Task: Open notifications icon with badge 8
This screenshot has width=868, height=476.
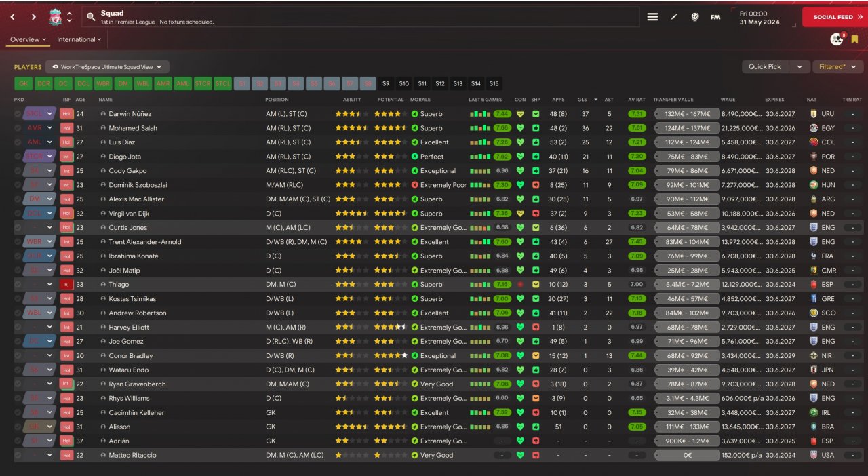Action: [837, 39]
